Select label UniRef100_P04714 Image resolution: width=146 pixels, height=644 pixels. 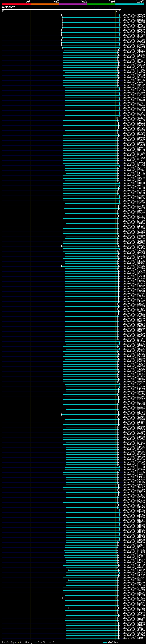click(133, 352)
